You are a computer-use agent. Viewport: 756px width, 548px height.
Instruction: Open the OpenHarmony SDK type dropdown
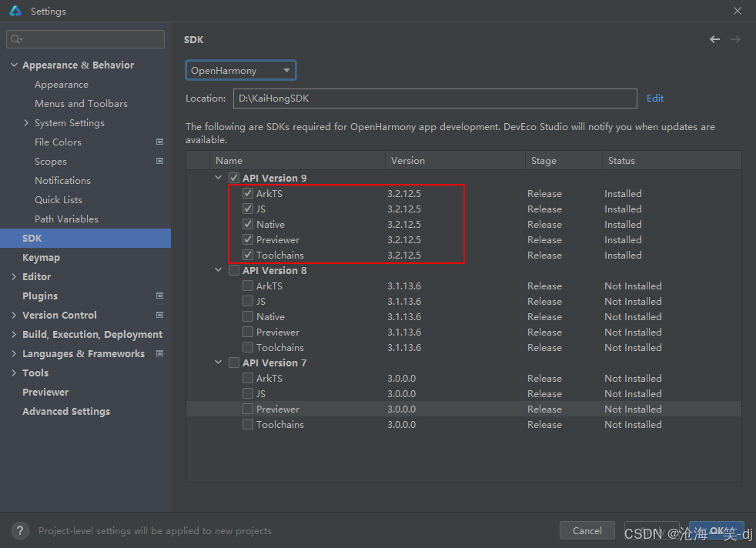241,70
